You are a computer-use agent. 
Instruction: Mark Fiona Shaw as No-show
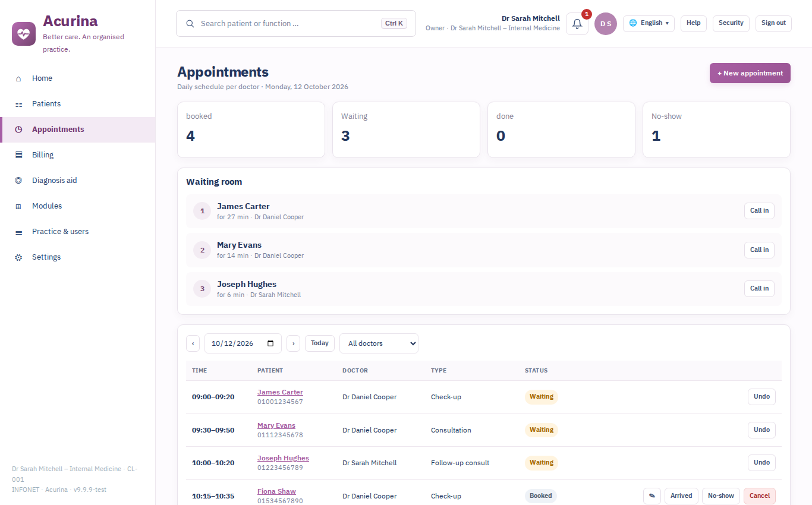[721, 496]
